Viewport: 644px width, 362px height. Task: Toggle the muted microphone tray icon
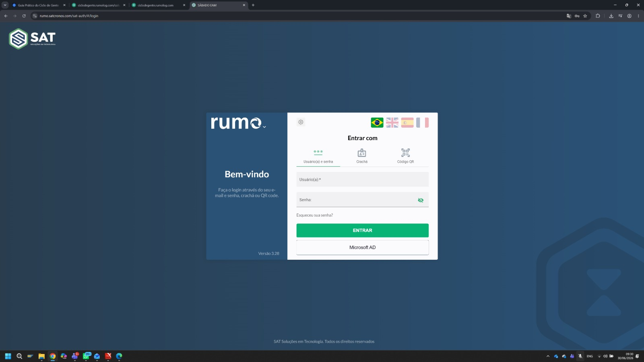(x=580, y=356)
